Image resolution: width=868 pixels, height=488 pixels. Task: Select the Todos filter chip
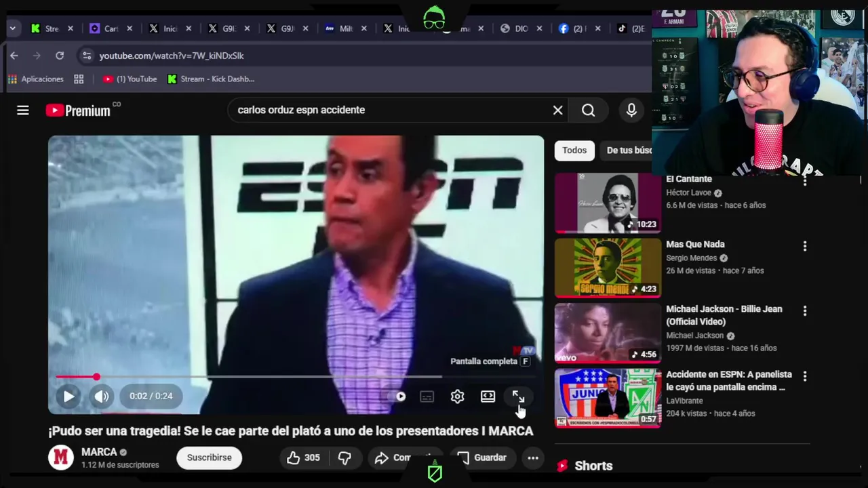(x=574, y=150)
